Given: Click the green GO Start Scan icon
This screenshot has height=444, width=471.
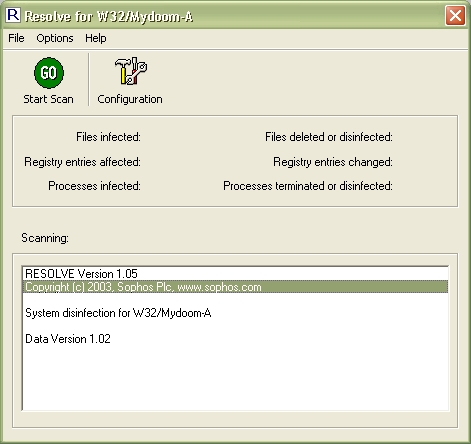Looking at the screenshot, I should [x=49, y=73].
